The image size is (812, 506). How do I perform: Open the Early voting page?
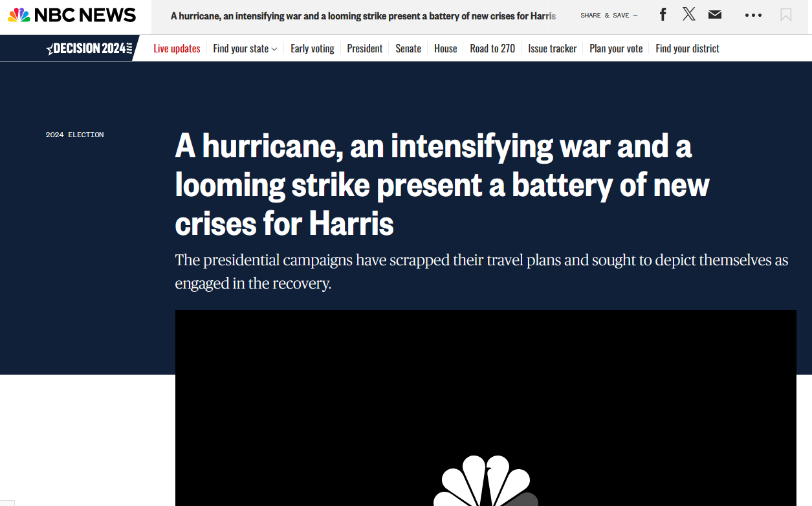(313, 49)
